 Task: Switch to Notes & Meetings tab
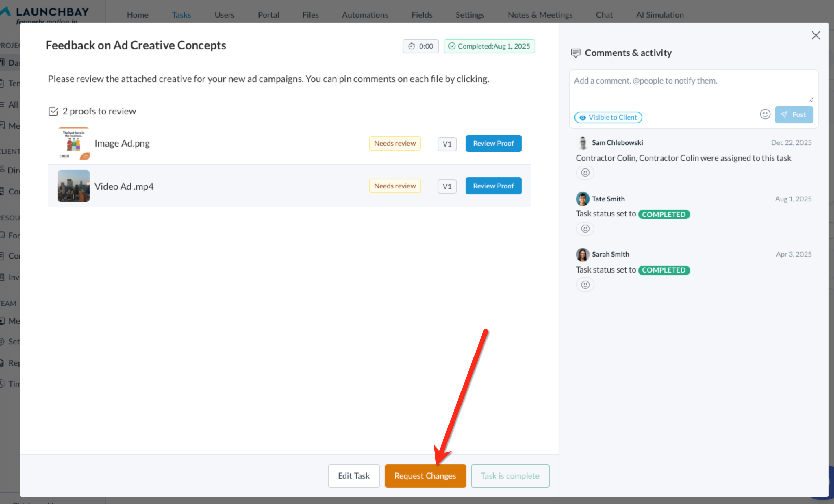point(540,15)
